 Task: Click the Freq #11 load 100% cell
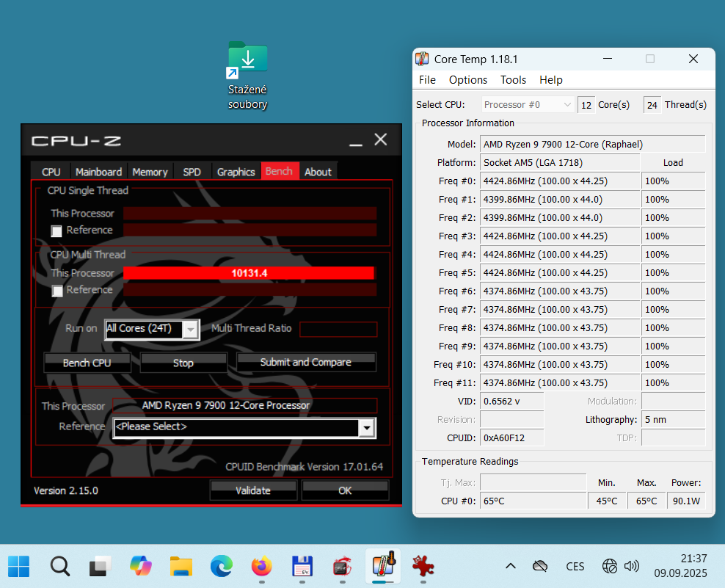coord(673,383)
